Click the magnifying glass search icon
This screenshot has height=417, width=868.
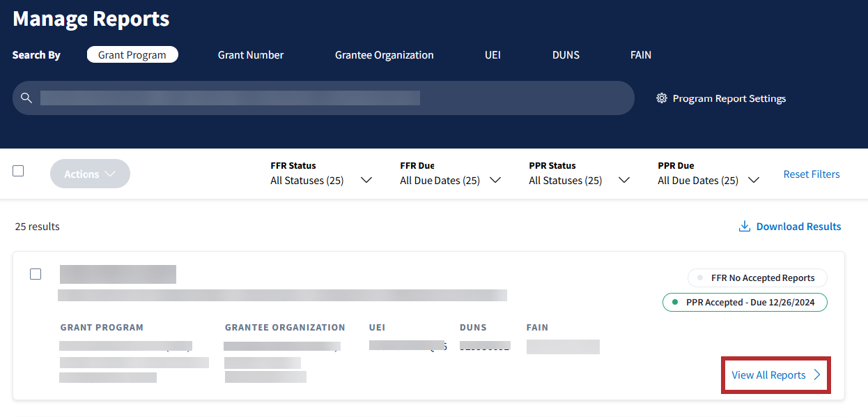click(x=26, y=98)
